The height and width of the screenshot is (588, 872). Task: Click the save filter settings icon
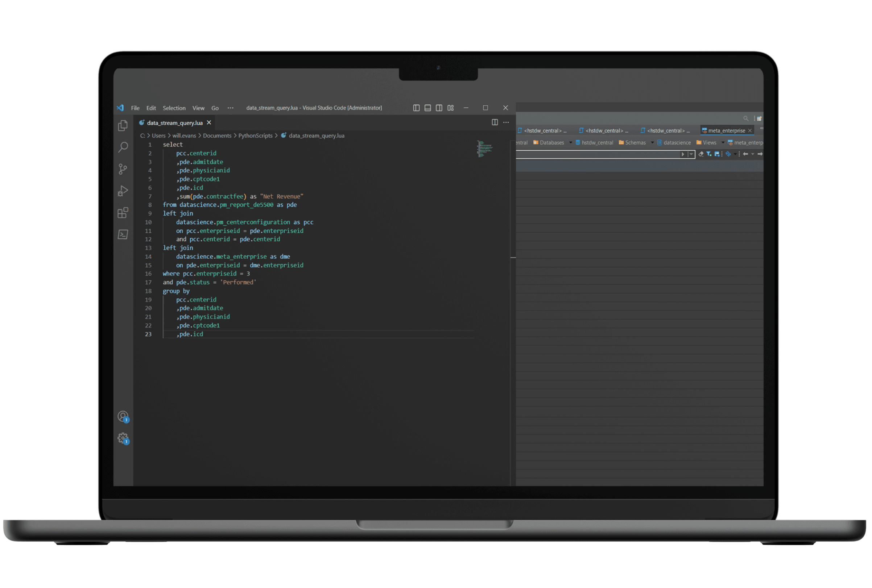click(717, 154)
